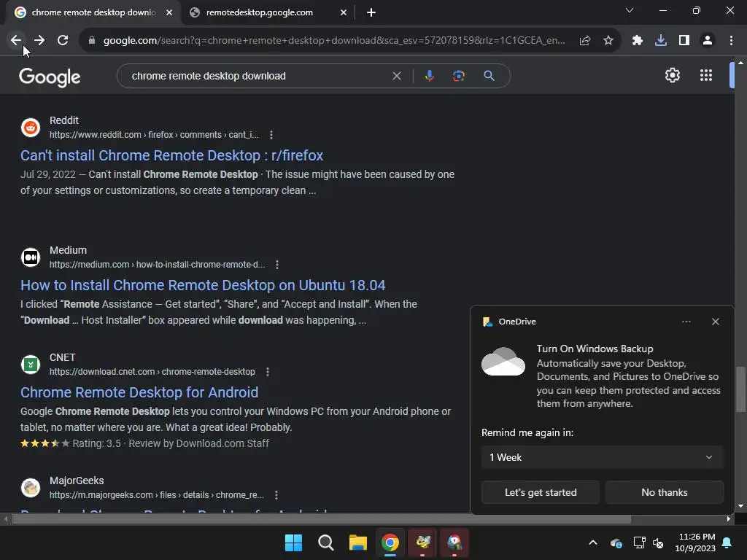Viewport: 747px width, 560px height.
Task: Bookmark this page with the star icon
Action: point(608,41)
